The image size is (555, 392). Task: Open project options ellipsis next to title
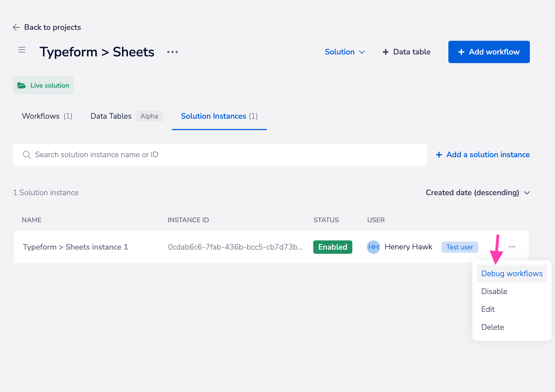[x=172, y=52]
